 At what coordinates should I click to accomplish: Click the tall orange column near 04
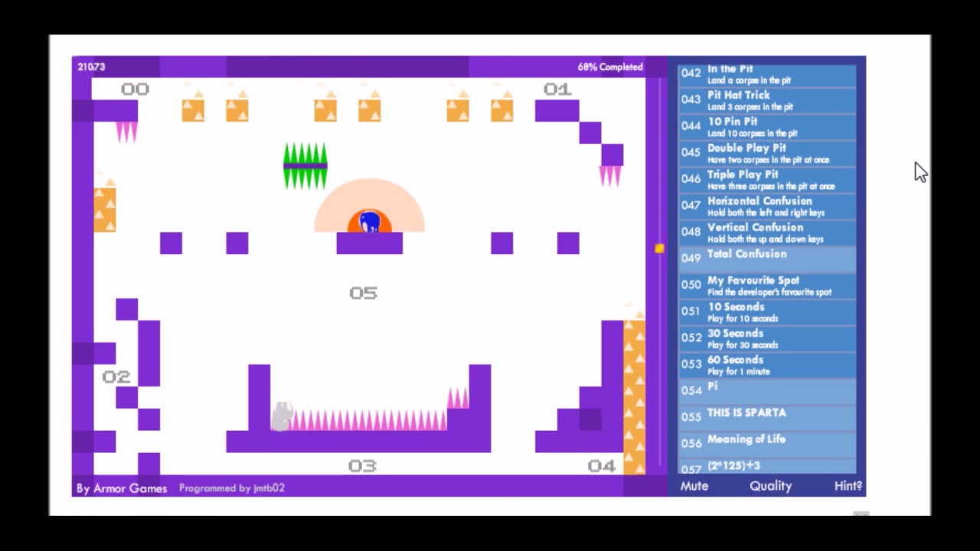coord(634,394)
